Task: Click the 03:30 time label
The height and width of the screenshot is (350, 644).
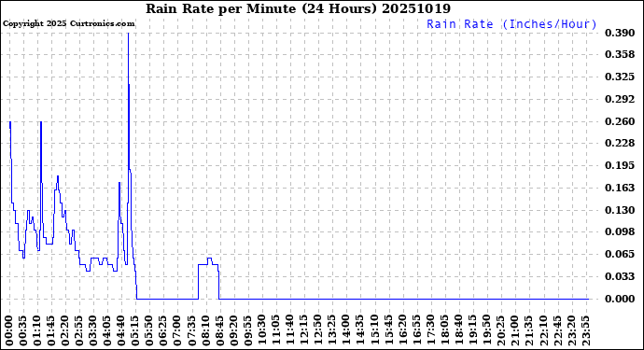Action: (93, 331)
